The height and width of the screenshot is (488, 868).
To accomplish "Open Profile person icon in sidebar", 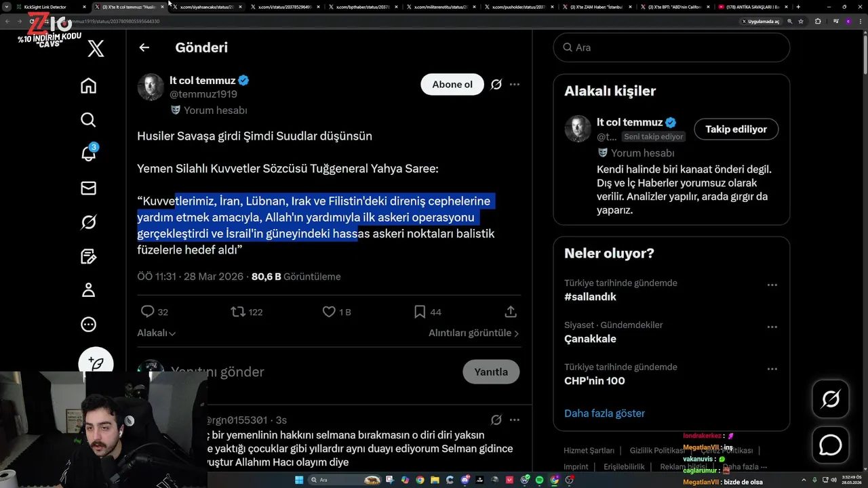I will pyautogui.click(x=88, y=290).
